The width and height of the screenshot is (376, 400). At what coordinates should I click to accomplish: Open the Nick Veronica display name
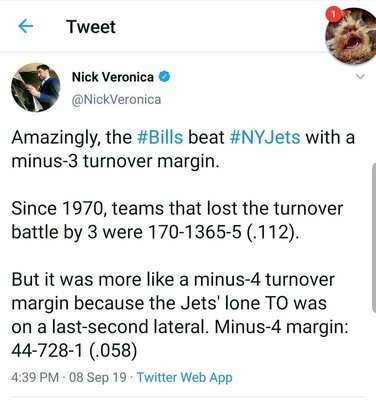pos(113,77)
